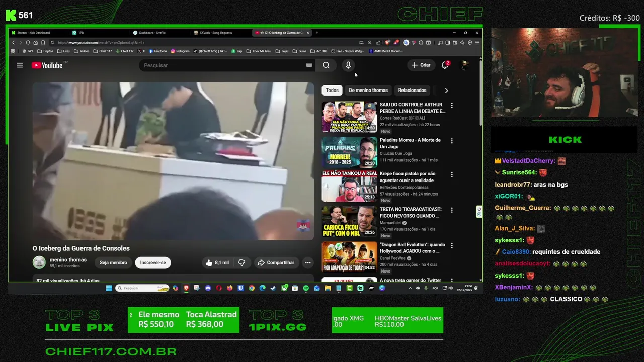The width and height of the screenshot is (644, 362).
Task: Bookmark this page in address bar
Action: [43, 43]
